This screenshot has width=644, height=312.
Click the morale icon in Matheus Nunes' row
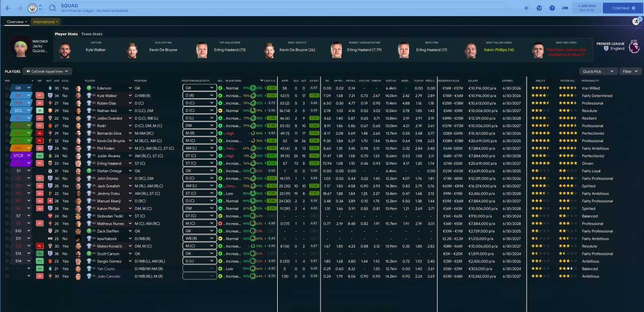tap(220, 224)
